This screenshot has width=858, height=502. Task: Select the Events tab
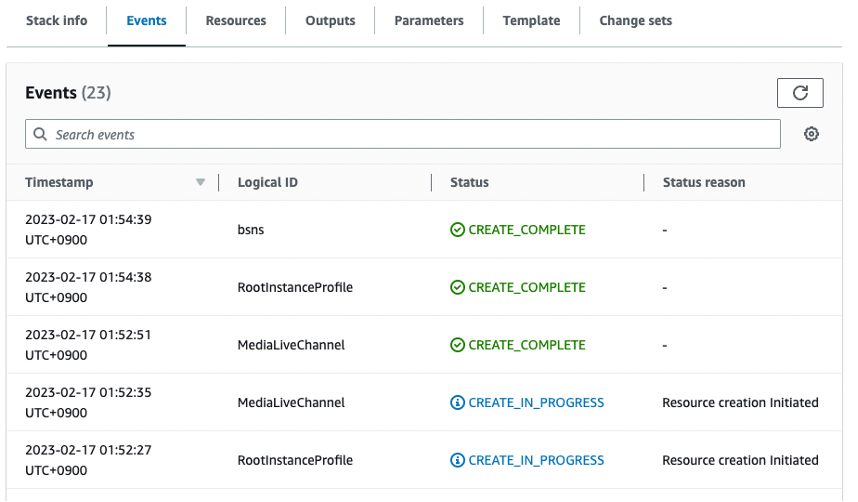pos(146,21)
